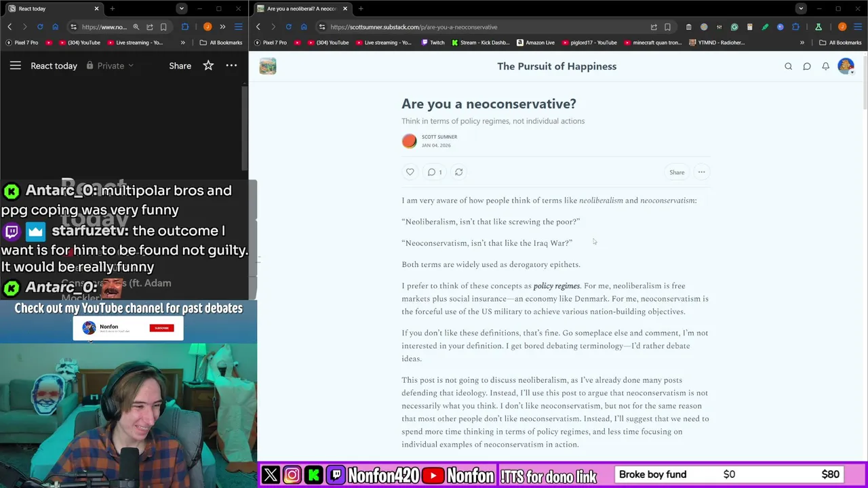Share the React today Notion page
Image resolution: width=868 pixels, height=488 pixels.
pos(180,66)
